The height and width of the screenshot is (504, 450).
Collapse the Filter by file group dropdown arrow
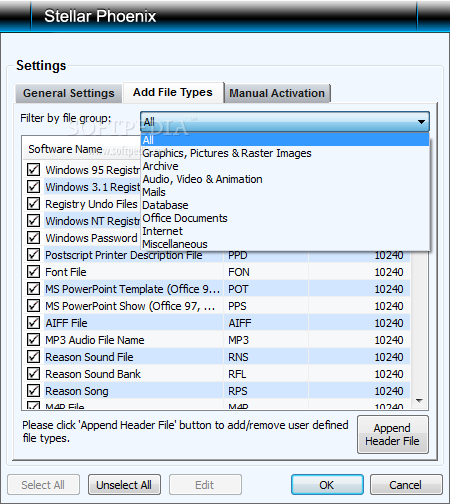(421, 122)
